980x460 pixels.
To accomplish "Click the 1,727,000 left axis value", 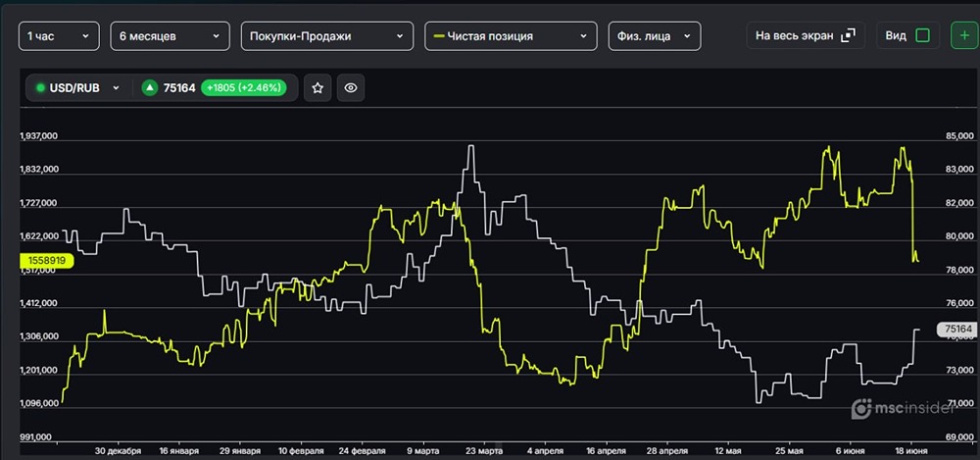I will [x=40, y=203].
